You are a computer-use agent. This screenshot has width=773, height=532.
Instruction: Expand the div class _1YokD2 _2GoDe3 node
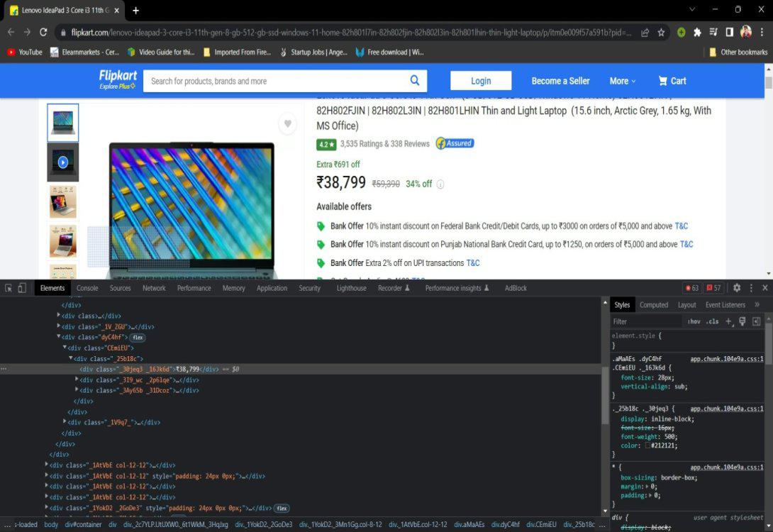pos(46,507)
